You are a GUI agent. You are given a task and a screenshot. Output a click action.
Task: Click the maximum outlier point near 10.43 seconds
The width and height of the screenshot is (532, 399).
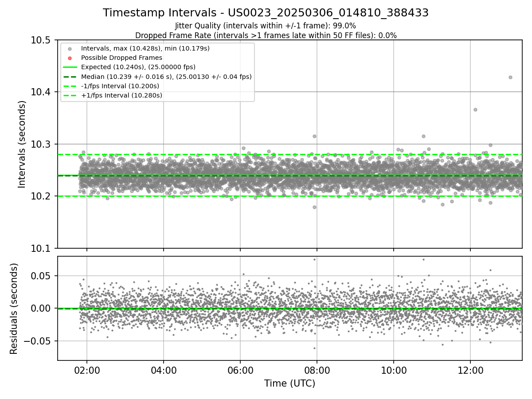pos(510,77)
